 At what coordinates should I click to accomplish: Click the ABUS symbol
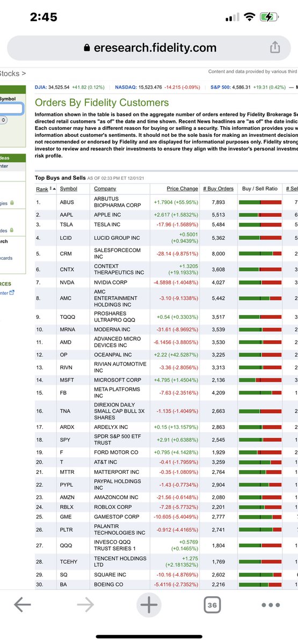click(68, 203)
